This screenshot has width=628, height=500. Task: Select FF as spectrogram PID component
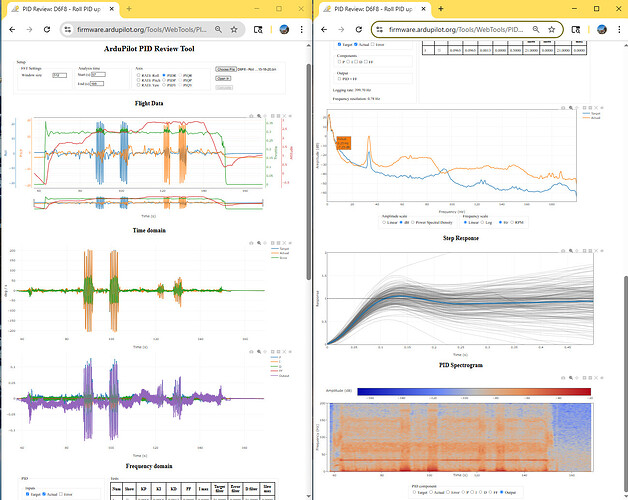(x=491, y=492)
